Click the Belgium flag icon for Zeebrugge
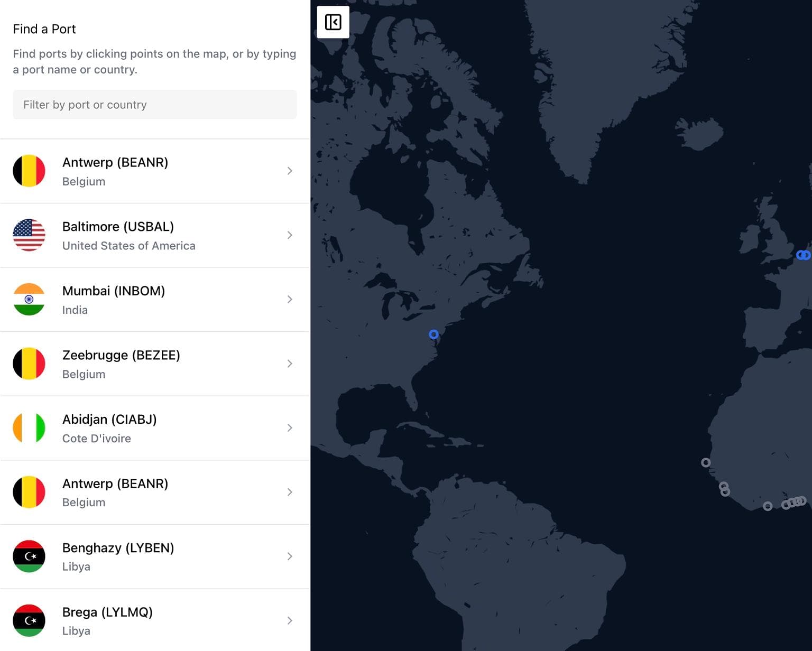The width and height of the screenshot is (812, 651). [x=29, y=364]
